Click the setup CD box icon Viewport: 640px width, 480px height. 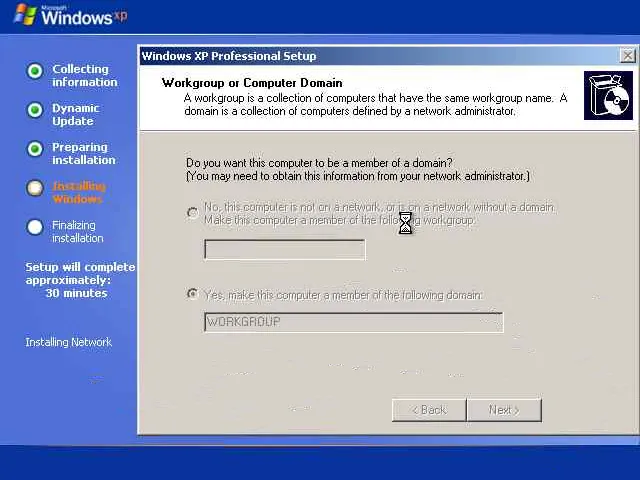point(608,96)
